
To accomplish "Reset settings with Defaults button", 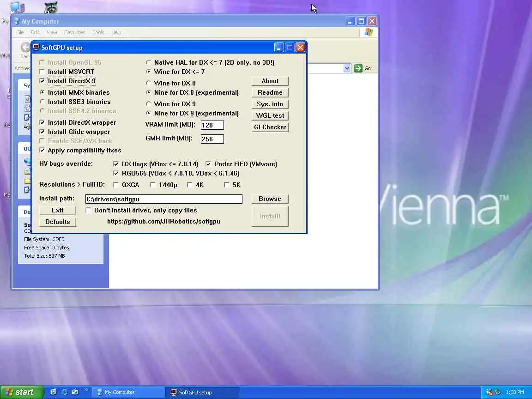I will pos(58,222).
